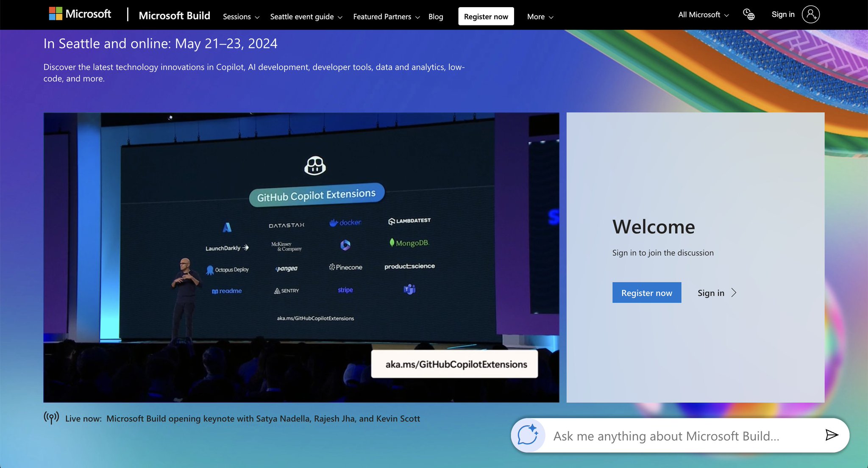Click the Copilot chat sparkle icon
Screen dimensions: 868x468
point(528,435)
